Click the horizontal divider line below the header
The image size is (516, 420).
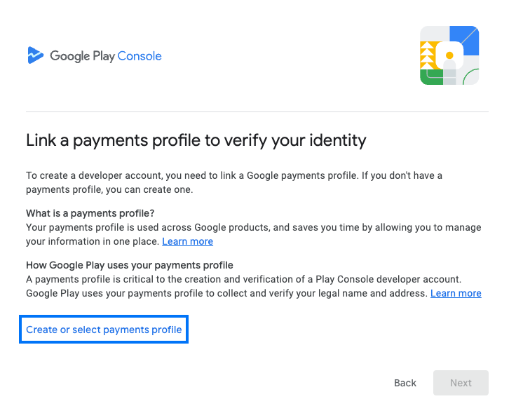click(x=257, y=111)
